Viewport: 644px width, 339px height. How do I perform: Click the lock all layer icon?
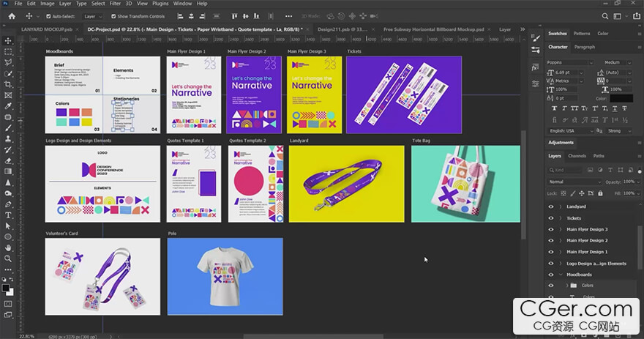pyautogui.click(x=600, y=193)
